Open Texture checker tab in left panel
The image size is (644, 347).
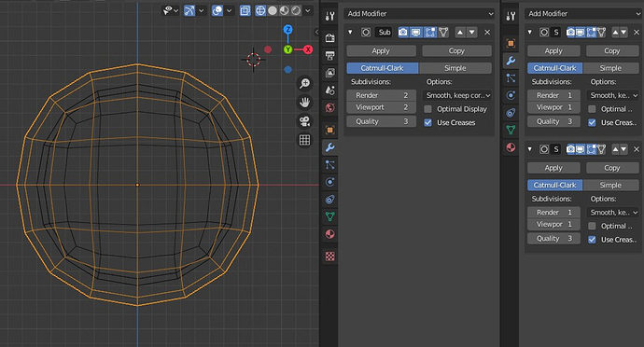click(x=329, y=257)
